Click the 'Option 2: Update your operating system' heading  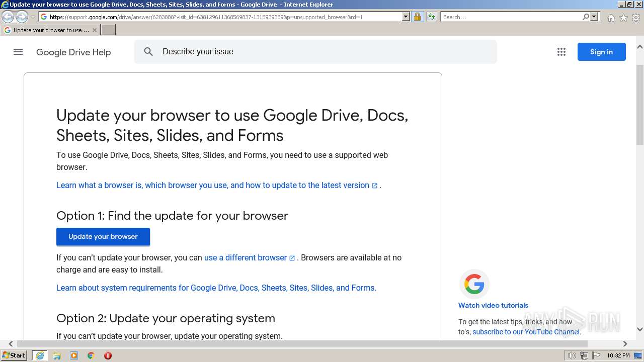coord(166,318)
